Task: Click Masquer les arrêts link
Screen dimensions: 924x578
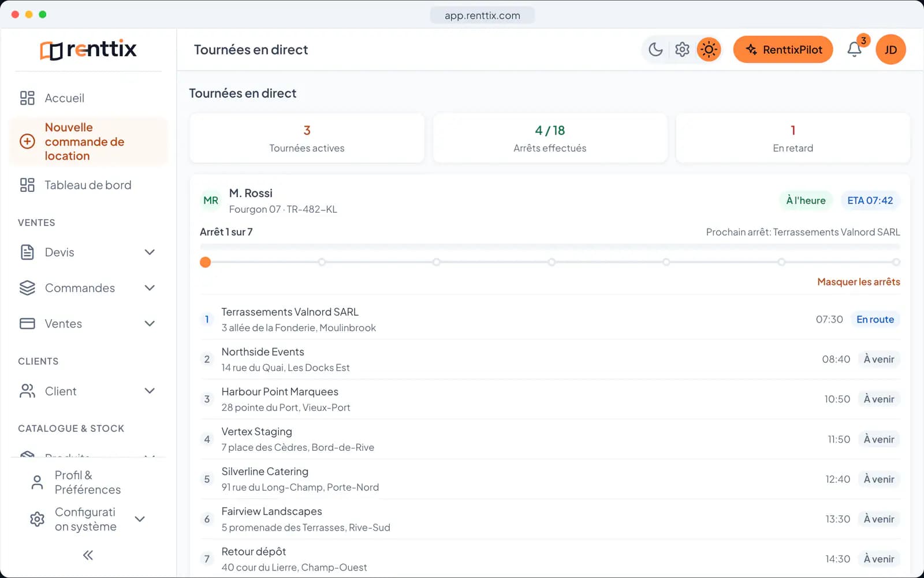Action: (x=858, y=282)
